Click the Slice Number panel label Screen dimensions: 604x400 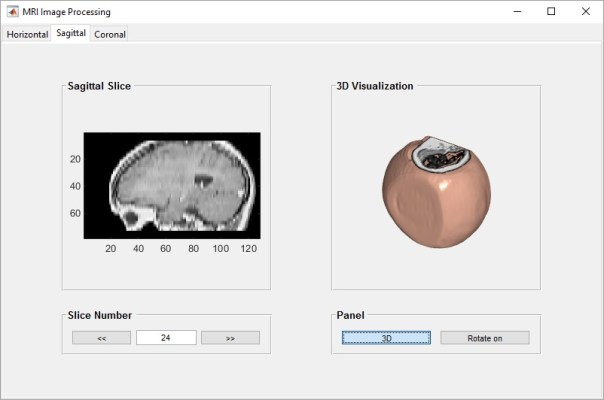pyautogui.click(x=99, y=315)
